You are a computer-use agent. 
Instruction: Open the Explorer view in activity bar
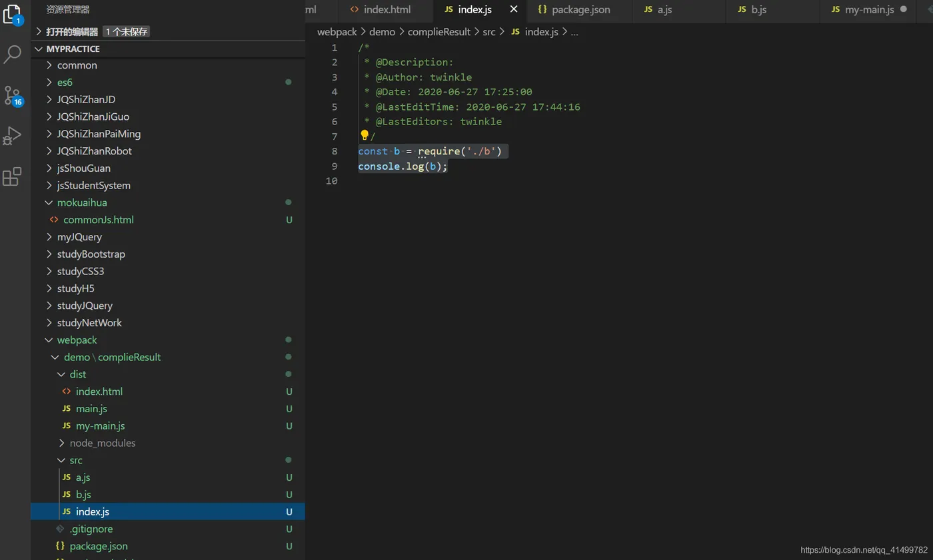click(x=13, y=15)
